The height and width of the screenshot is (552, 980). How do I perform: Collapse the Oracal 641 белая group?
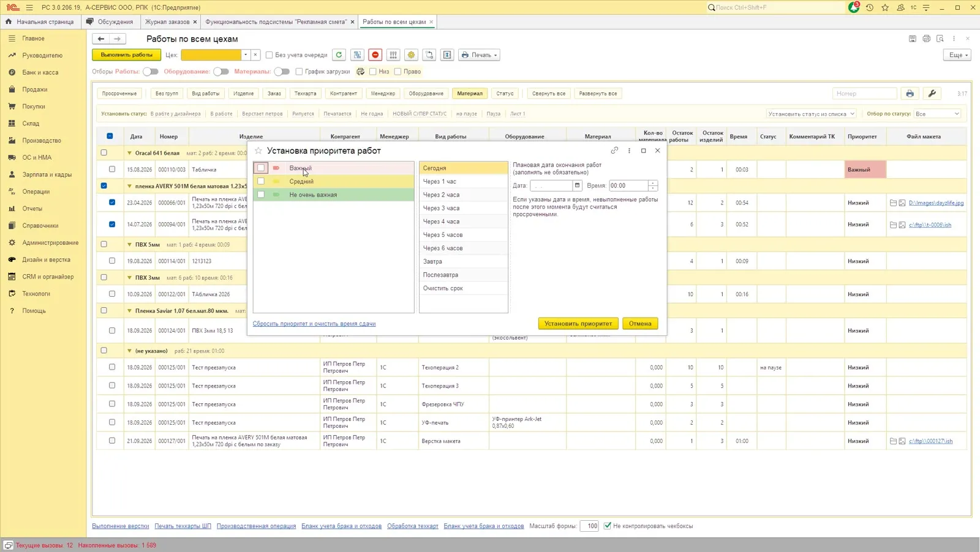click(129, 153)
